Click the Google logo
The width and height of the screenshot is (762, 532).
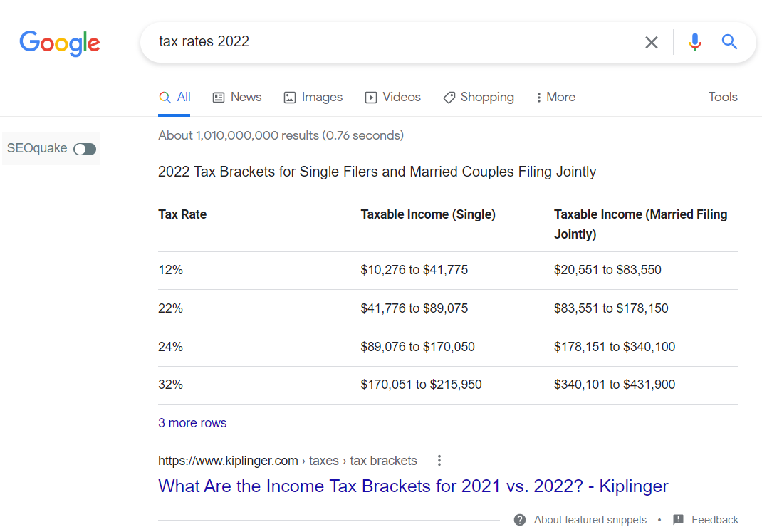point(60,44)
